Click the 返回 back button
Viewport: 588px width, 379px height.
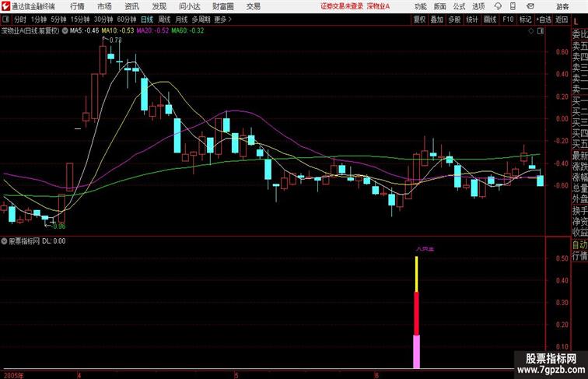[562, 19]
